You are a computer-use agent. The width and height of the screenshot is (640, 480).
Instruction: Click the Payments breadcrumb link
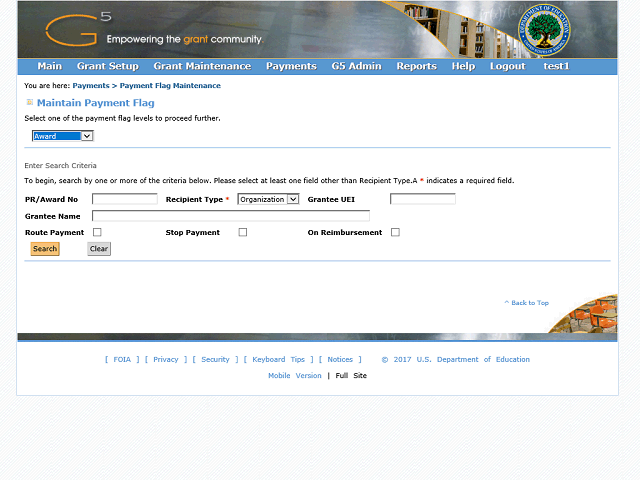click(x=91, y=86)
